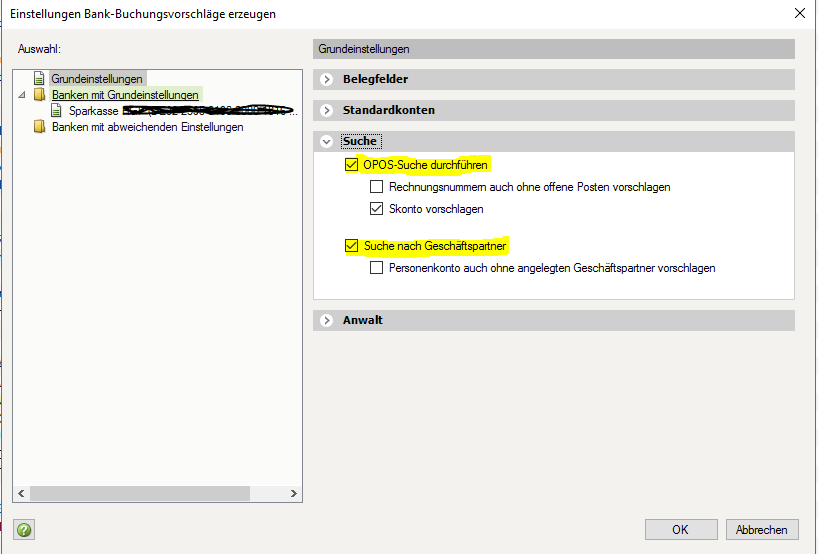Click folder icon for Banken mit abweichenden Einstellungen

pyautogui.click(x=40, y=127)
